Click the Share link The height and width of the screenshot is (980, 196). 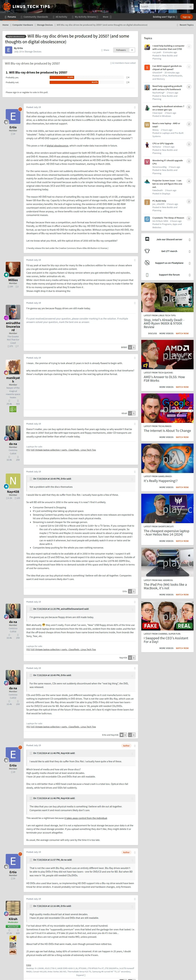point(105,50)
